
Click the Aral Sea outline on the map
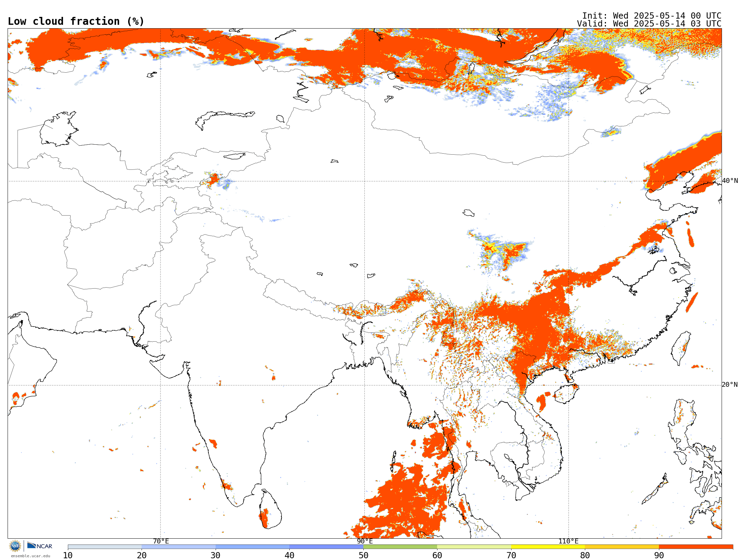pyautogui.click(x=59, y=128)
